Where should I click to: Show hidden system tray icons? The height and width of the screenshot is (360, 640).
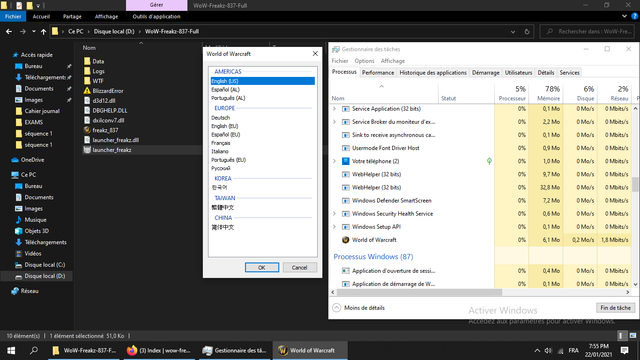(x=537, y=351)
